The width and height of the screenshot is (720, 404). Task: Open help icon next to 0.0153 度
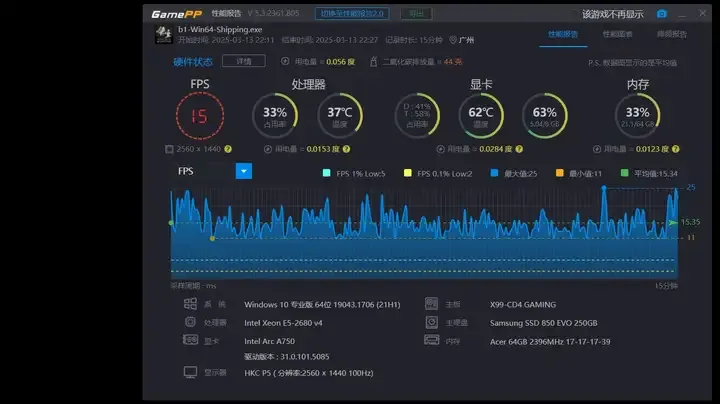347,149
